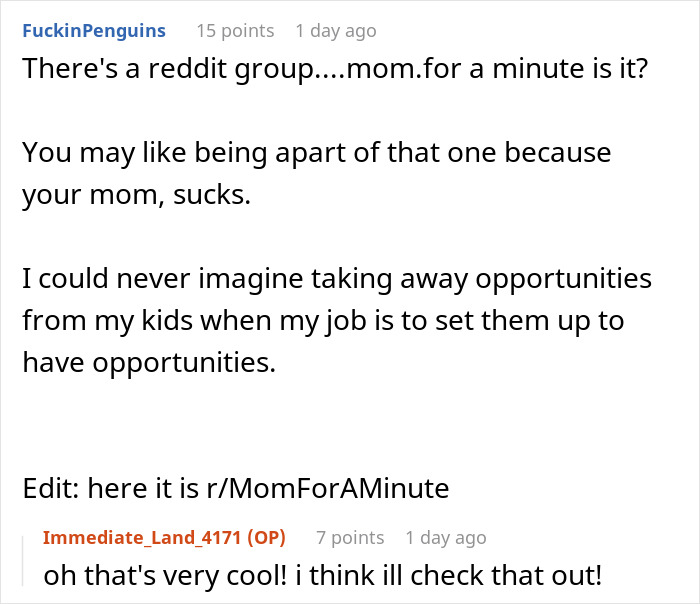Image resolution: width=700 pixels, height=604 pixels.
Task: Click the 7 points score
Action: tap(349, 538)
